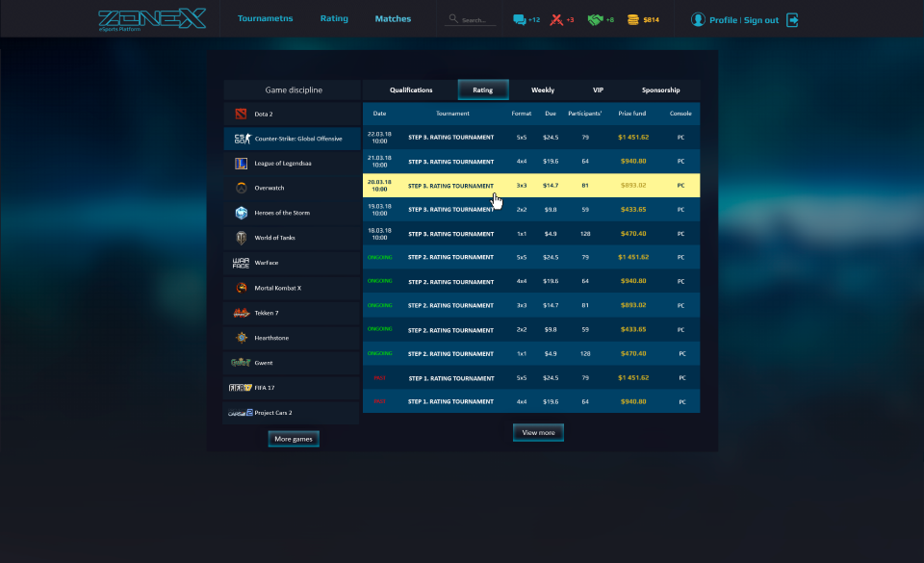Select the Project Cars 2 icon
The image size is (924, 563).
coord(241,413)
